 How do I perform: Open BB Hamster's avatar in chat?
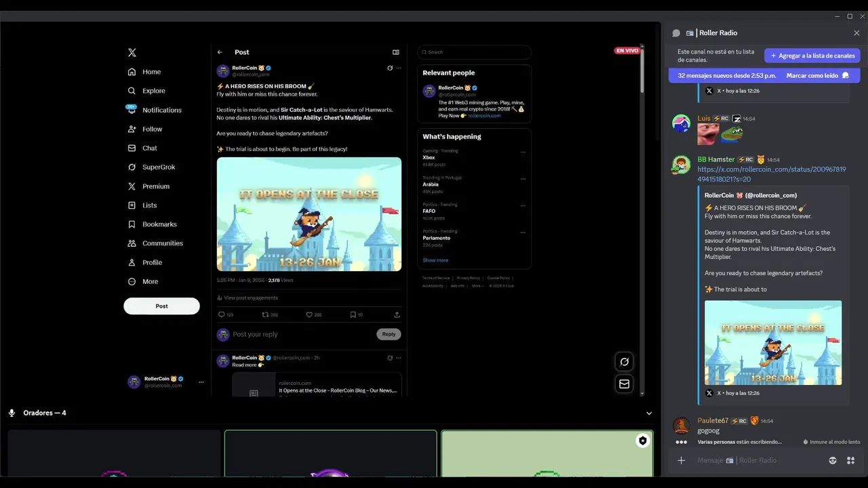click(x=682, y=164)
